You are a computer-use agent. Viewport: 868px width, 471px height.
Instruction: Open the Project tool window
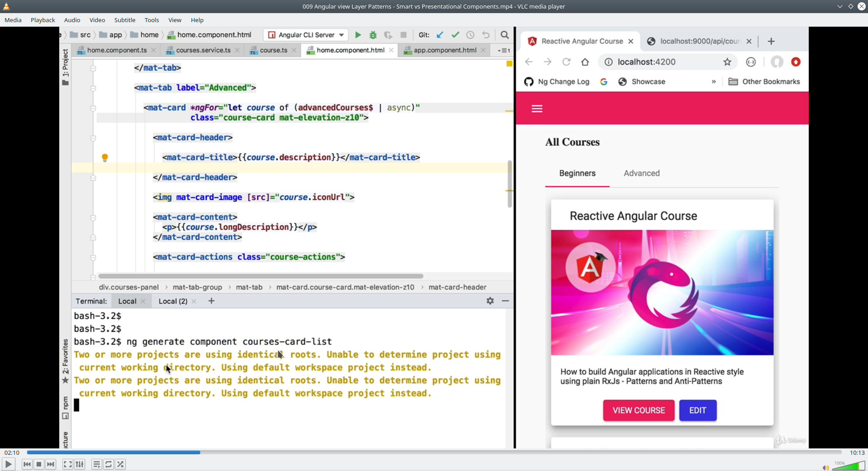point(66,66)
